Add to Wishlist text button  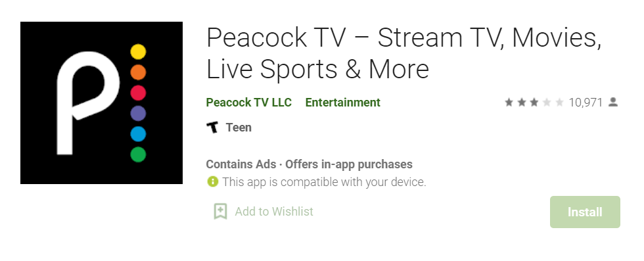click(274, 211)
